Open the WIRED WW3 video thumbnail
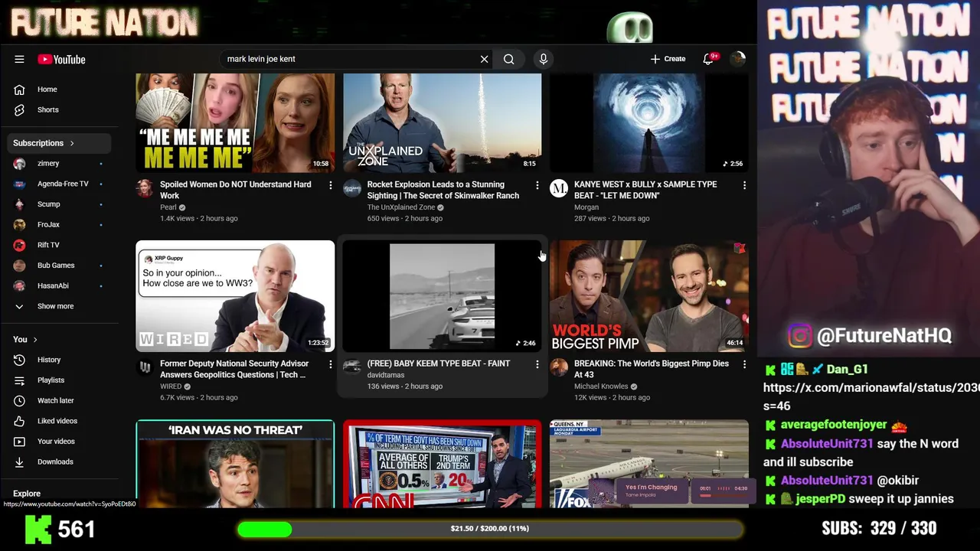Screen dimensions: 980x551 point(235,296)
